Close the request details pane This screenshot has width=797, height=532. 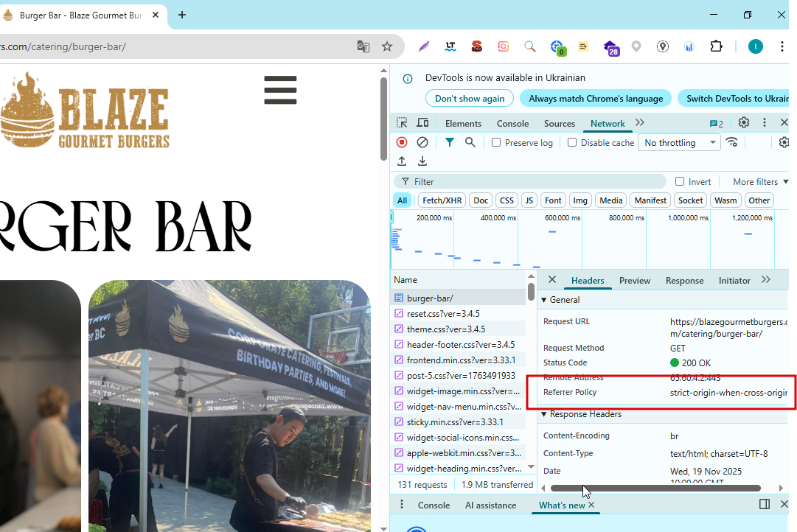click(x=552, y=279)
